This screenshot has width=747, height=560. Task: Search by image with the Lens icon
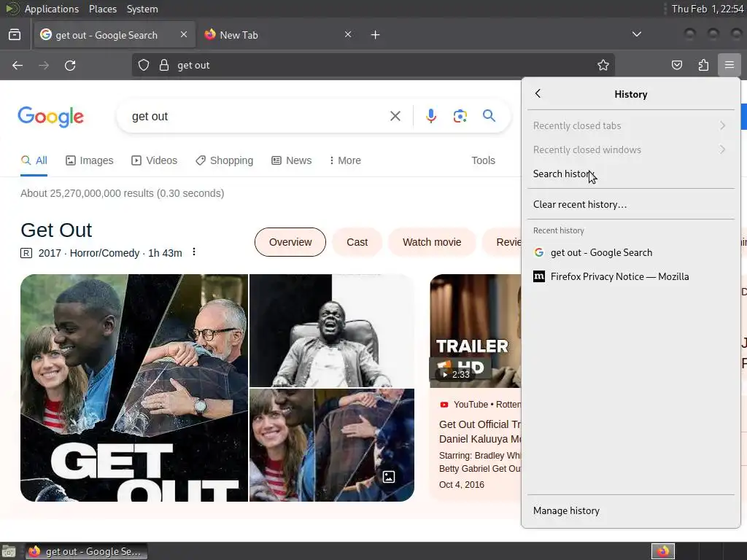(x=460, y=116)
